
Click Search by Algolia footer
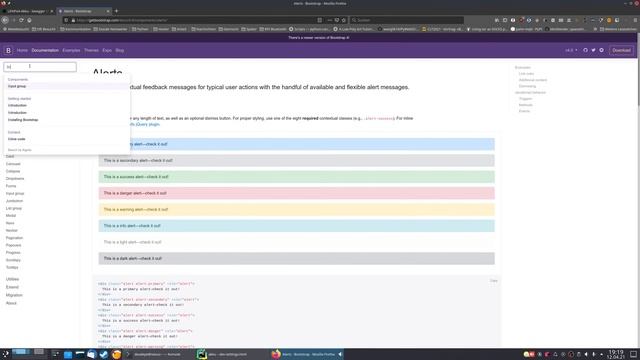pyautogui.click(x=20, y=150)
